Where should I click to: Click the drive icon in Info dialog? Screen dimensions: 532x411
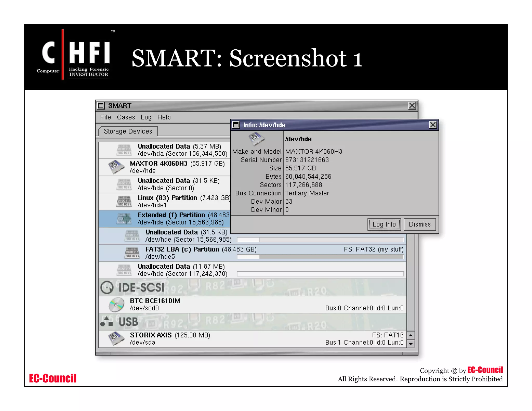pos(256,138)
